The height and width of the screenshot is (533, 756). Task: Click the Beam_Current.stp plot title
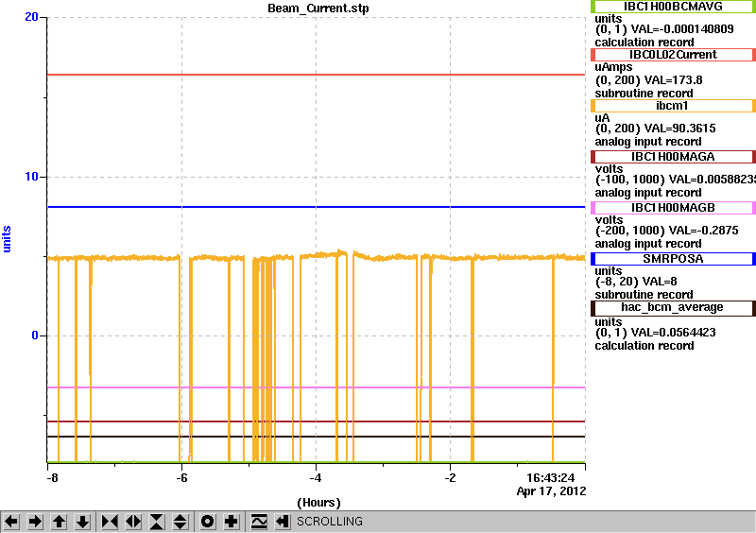point(318,9)
